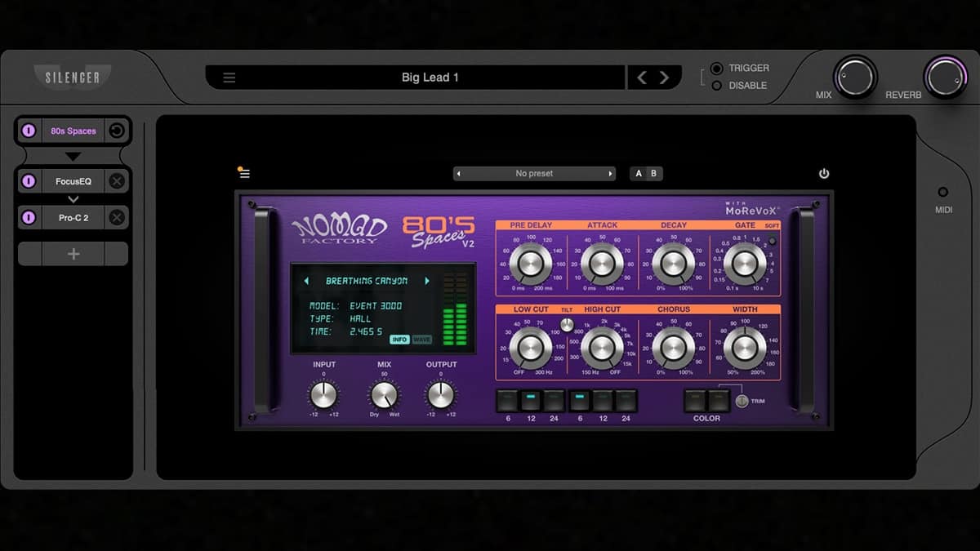Click the EVENT 3000 model text

(x=376, y=306)
